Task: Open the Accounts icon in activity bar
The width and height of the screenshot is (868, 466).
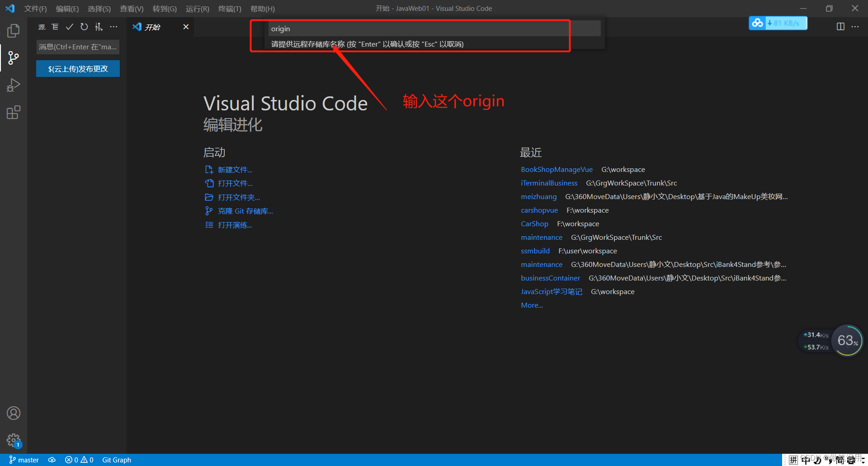Action: [14, 413]
